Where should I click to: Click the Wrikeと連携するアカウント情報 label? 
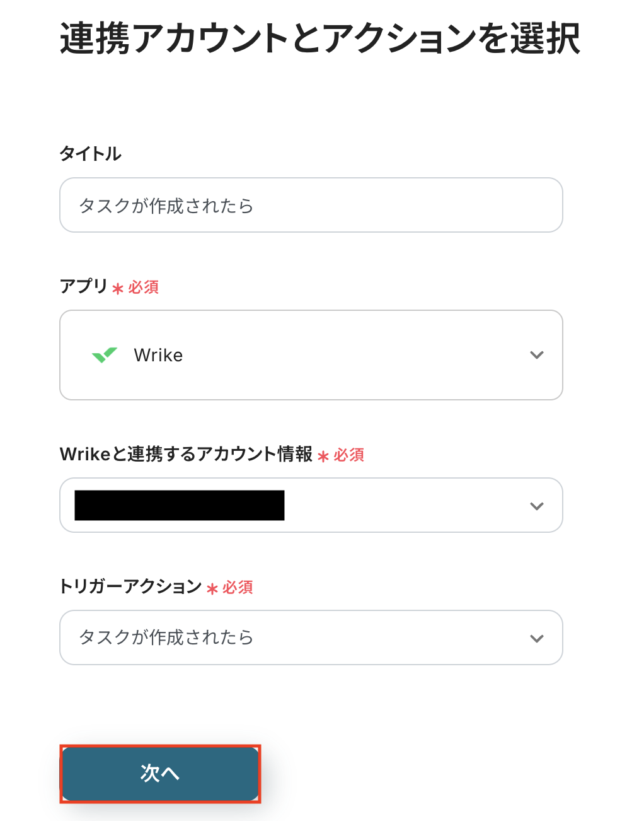pos(186,454)
